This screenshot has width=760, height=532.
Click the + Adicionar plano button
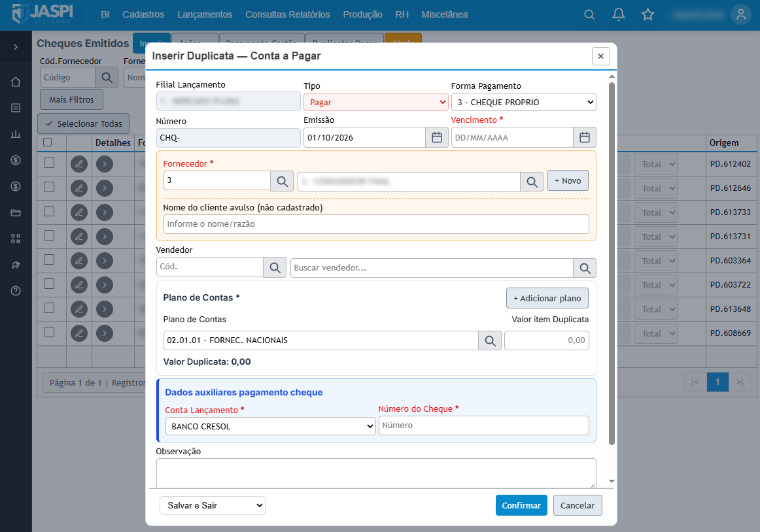(x=547, y=299)
